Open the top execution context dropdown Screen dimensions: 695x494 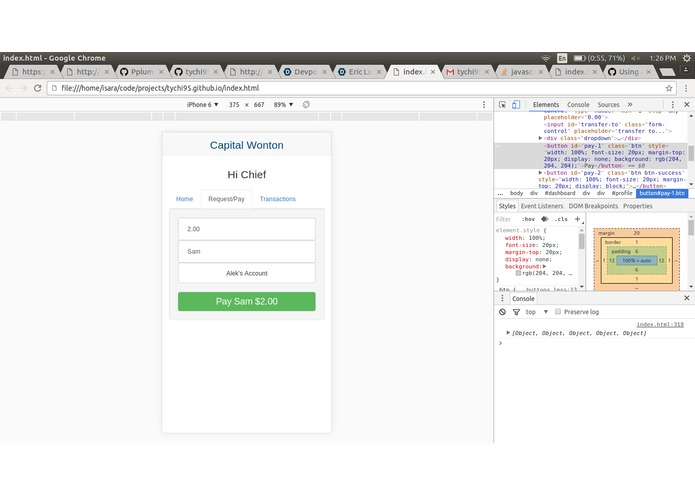click(x=537, y=312)
